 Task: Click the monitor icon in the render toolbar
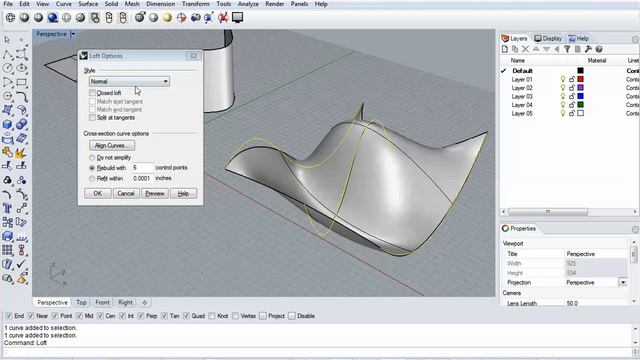[238, 17]
